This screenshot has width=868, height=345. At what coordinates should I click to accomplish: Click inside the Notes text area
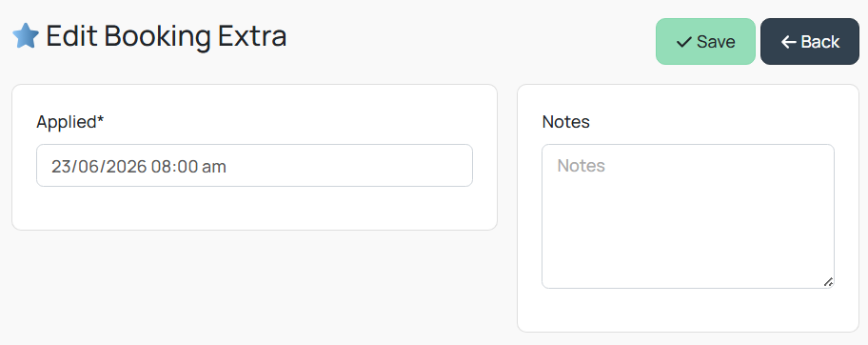click(688, 216)
